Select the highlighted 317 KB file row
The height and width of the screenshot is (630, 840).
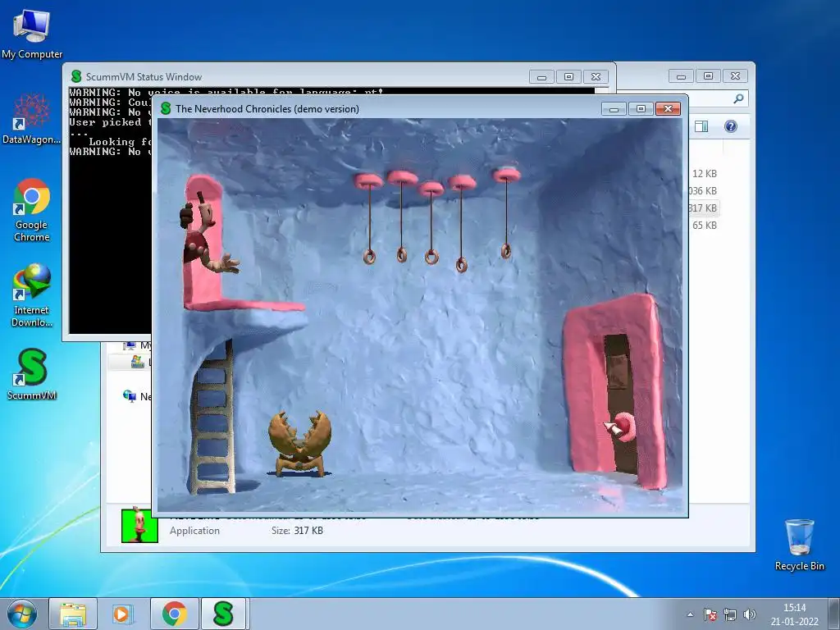coord(704,208)
